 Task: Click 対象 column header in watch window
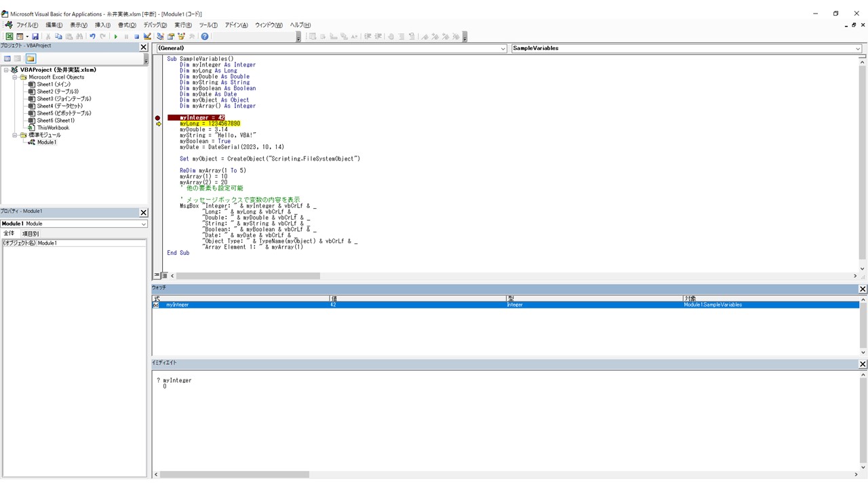[771, 298]
